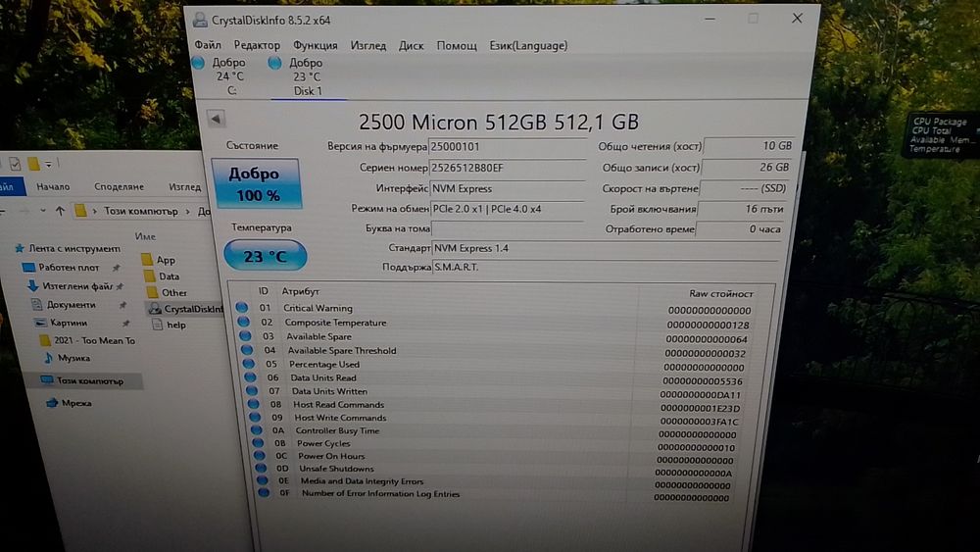Click the previous disk arrow button
This screenshot has height=552, width=980.
coord(217,119)
